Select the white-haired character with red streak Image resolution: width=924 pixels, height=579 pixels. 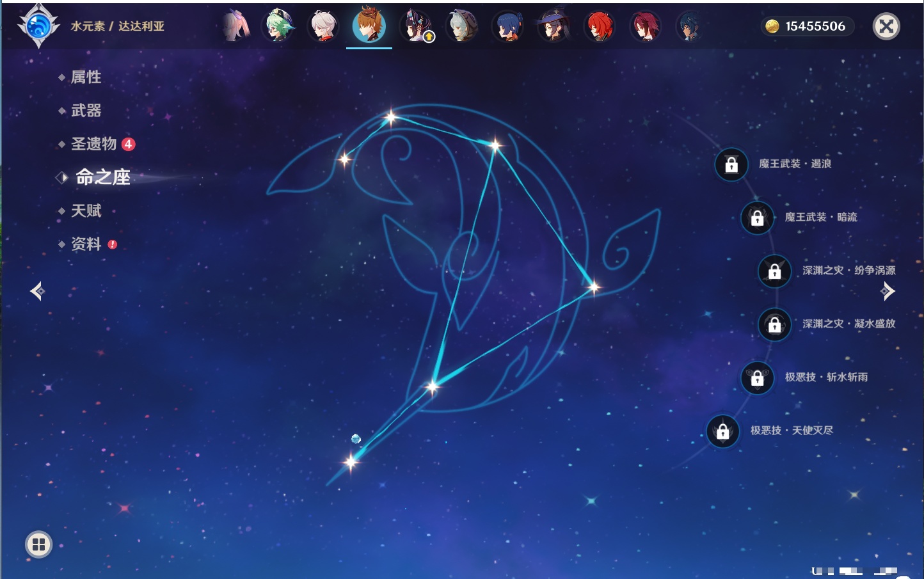[324, 26]
